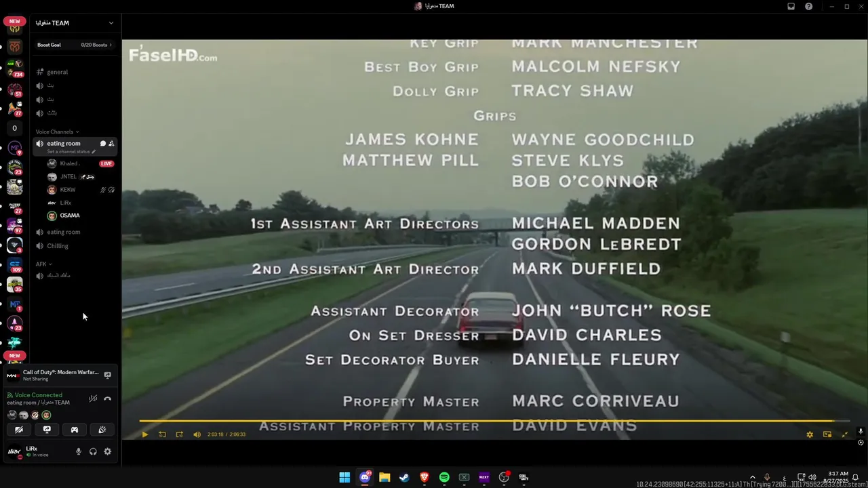Open the soundboard button
Viewport: 868px width, 488px height.
tap(102, 430)
